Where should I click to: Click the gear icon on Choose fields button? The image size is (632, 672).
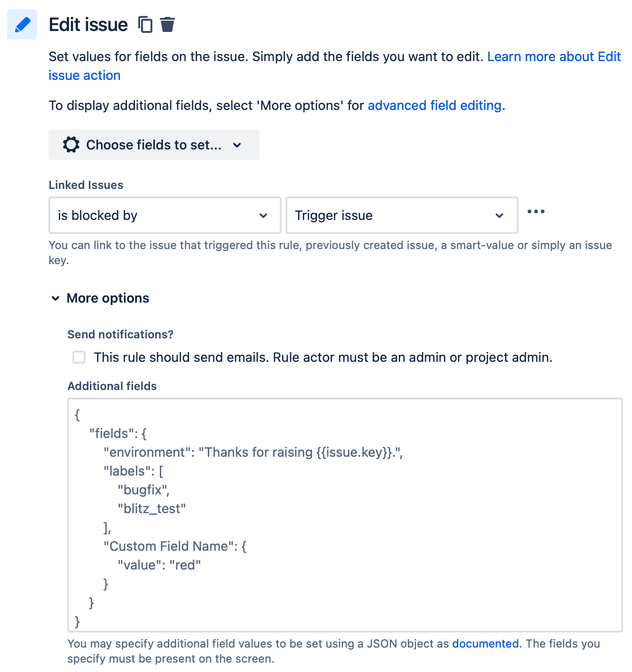pos(71,145)
